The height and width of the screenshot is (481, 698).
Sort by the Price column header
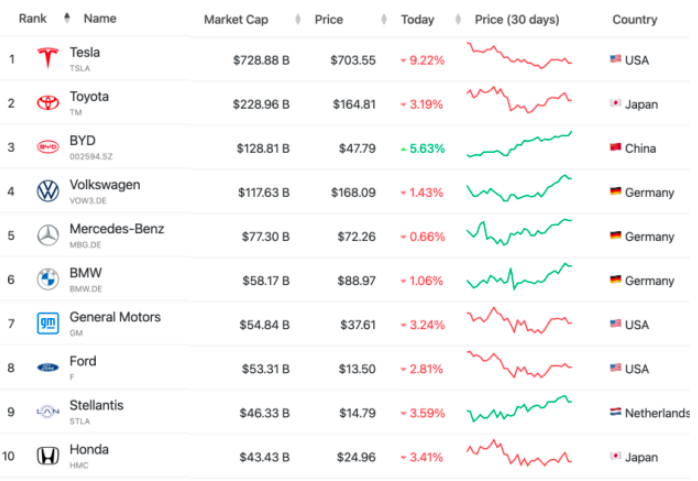point(328,20)
